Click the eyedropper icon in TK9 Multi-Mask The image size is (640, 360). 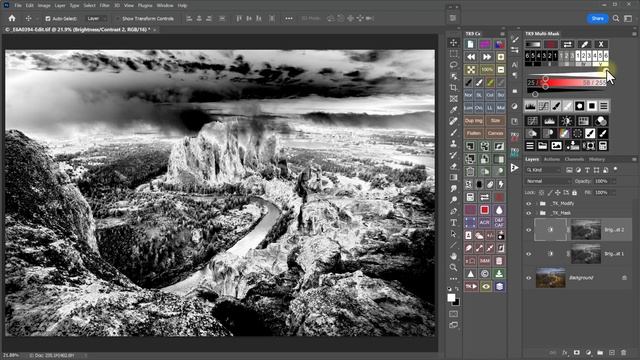pos(584,44)
